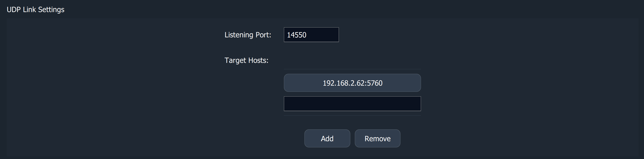Highlight the existing host 192.168.2.62:5760
644x159 pixels.
pyautogui.click(x=352, y=83)
